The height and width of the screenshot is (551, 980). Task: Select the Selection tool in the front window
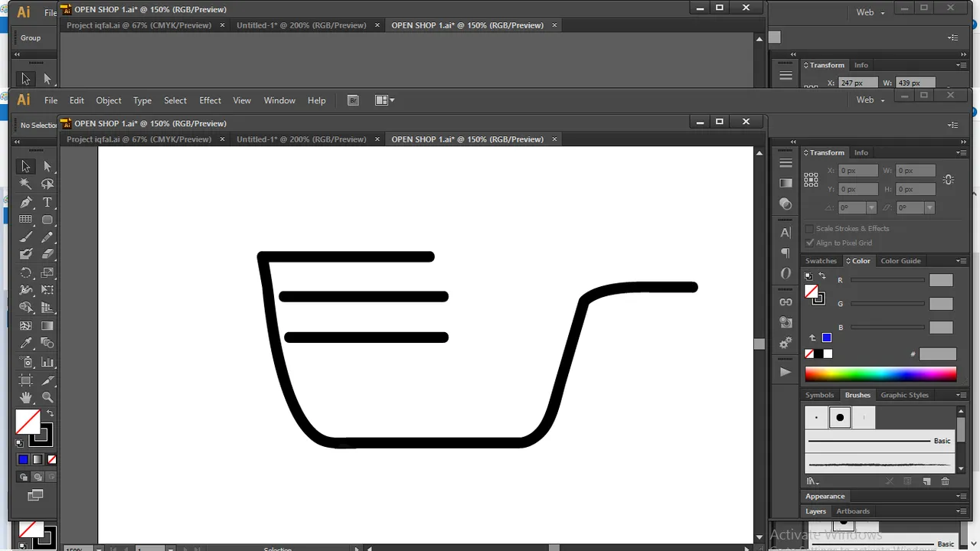coord(25,166)
